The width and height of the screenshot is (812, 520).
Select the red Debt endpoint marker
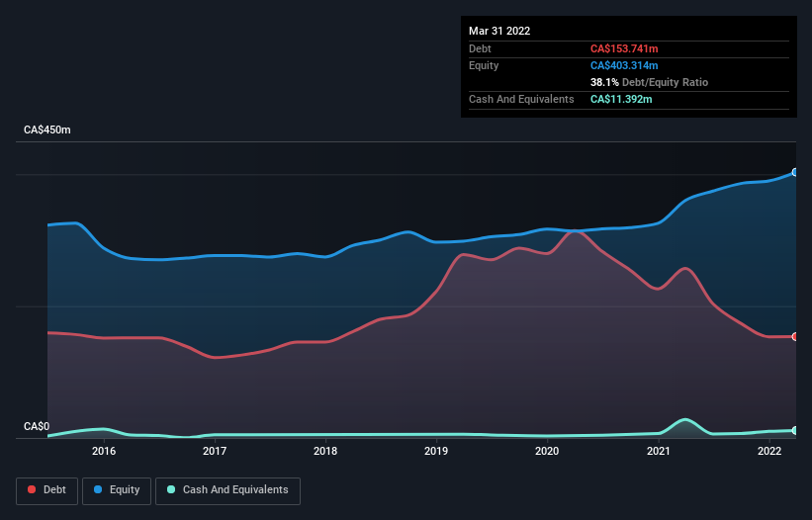(795, 337)
